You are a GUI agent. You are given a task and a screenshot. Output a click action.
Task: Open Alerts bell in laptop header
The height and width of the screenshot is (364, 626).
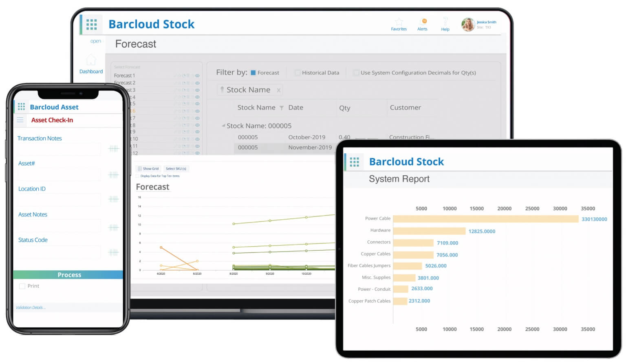point(424,21)
